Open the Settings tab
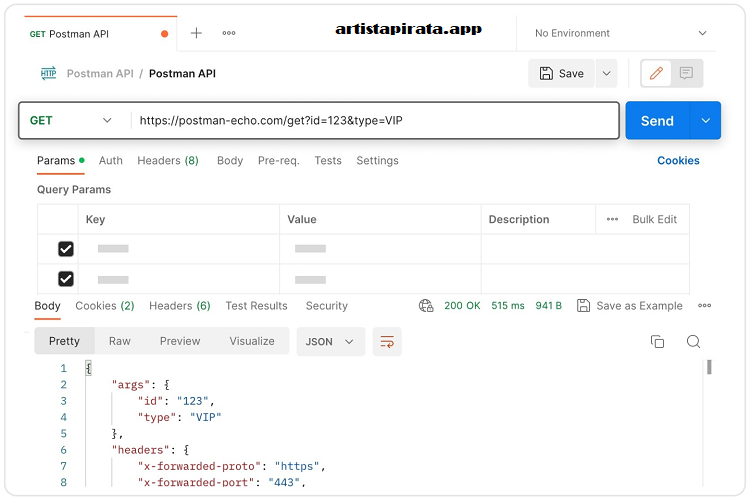This screenshot has width=750, height=500. (x=377, y=160)
